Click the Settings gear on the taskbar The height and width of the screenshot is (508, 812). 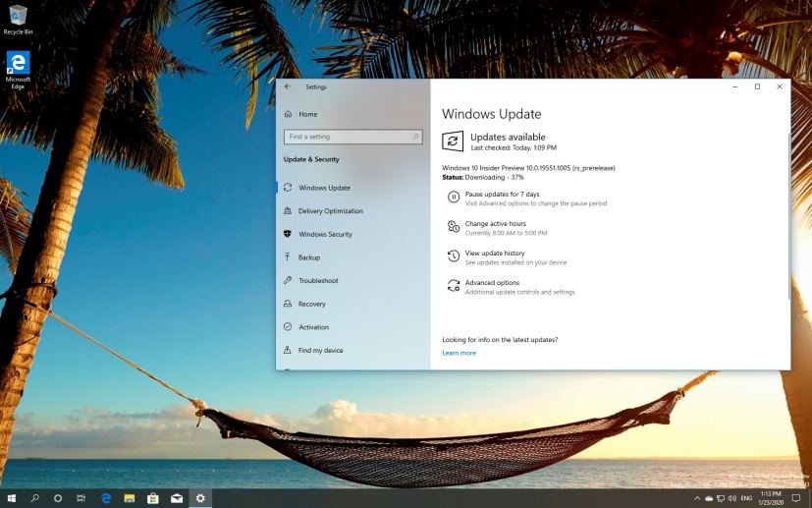point(200,498)
